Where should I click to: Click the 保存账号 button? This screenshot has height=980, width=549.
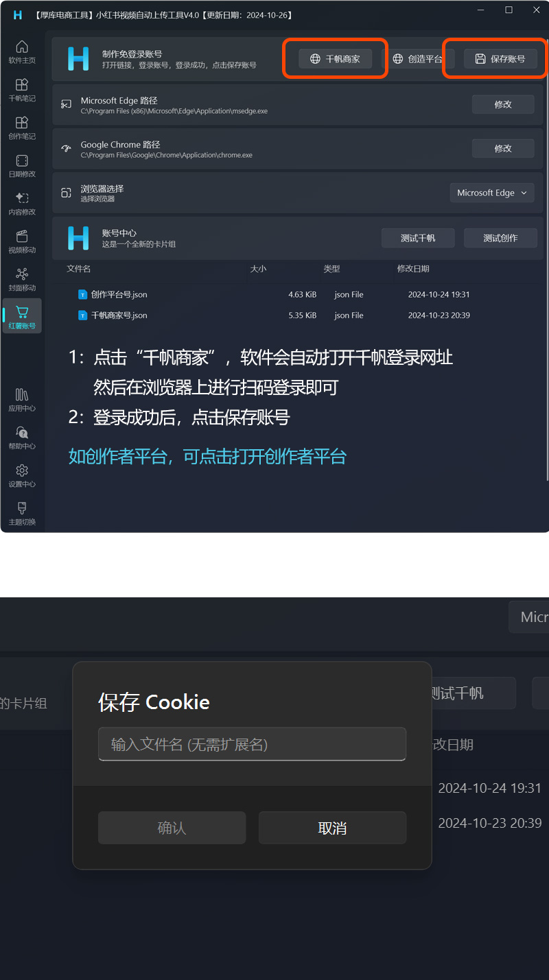click(500, 59)
